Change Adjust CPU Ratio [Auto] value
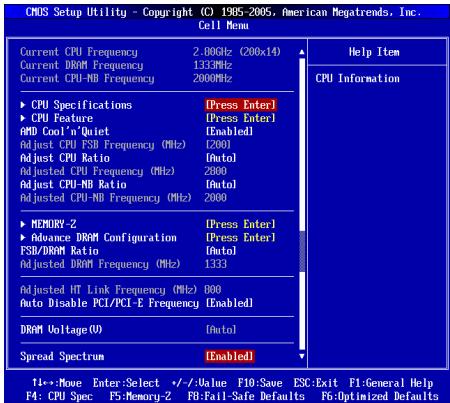Screen dimensions: 450x403 (x=221, y=158)
